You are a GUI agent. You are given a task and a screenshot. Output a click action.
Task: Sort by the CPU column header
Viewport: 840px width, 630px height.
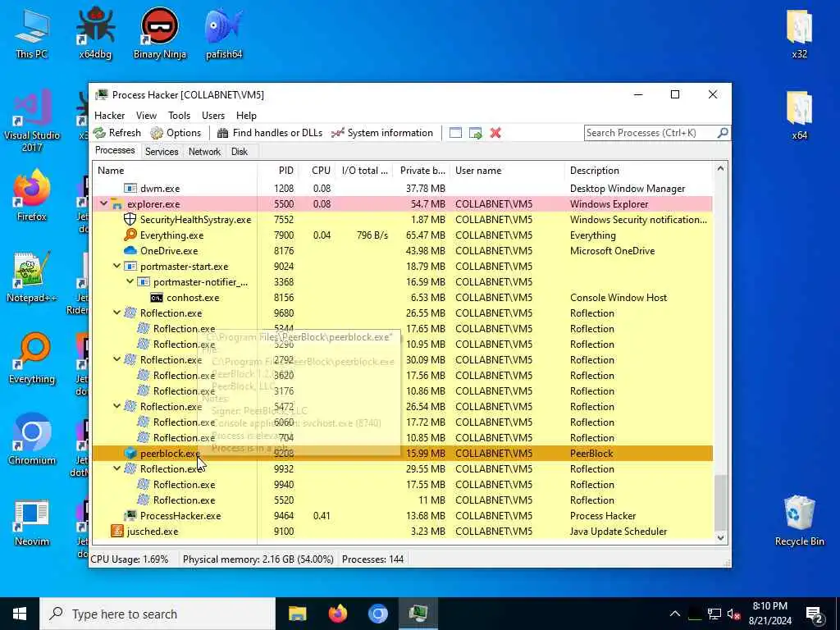coord(317,171)
